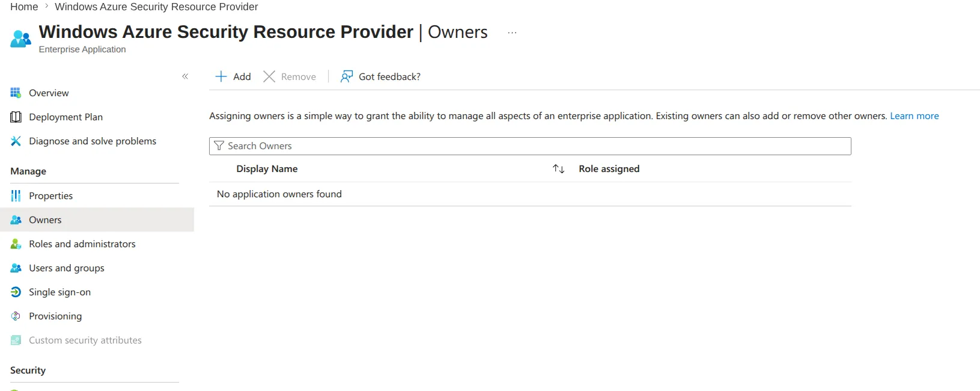Select Diagnose and solve problems
The height and width of the screenshot is (391, 980).
pos(93,141)
